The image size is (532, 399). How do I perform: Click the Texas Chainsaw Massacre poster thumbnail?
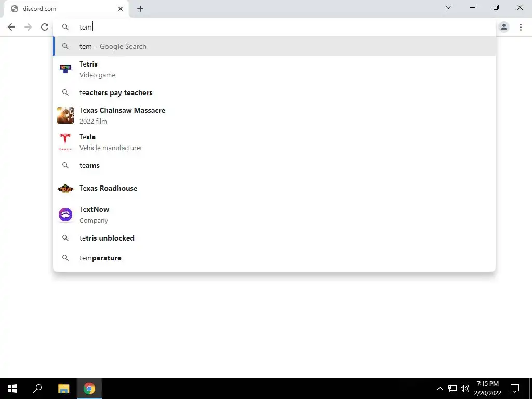[x=65, y=115]
